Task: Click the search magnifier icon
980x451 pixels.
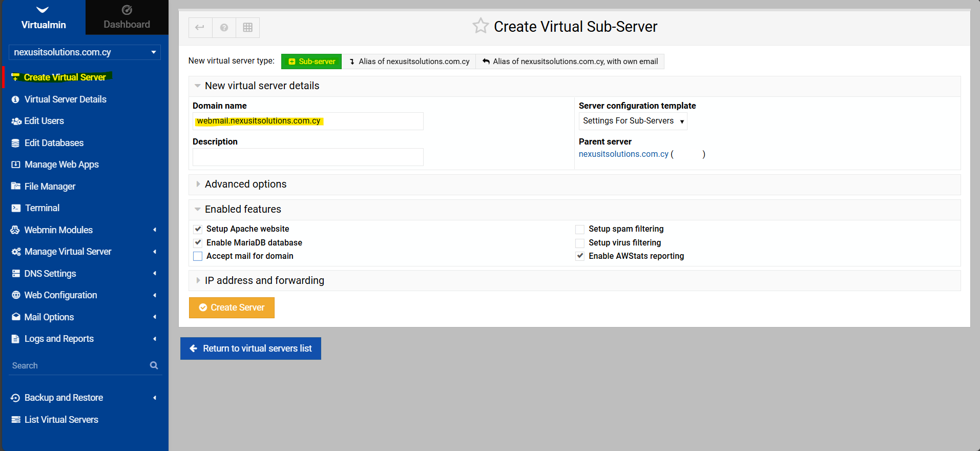Action: [154, 365]
